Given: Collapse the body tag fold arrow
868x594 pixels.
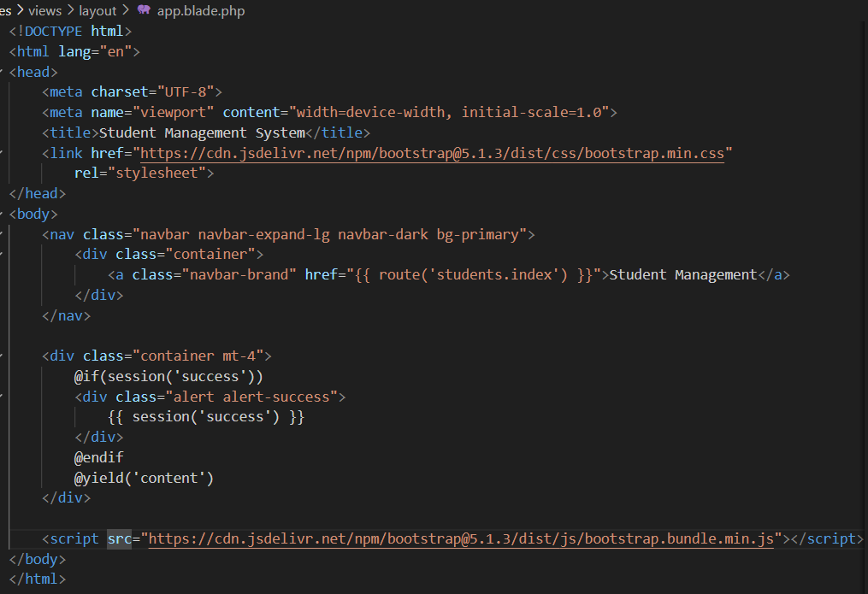Looking at the screenshot, I should tap(2, 214).
